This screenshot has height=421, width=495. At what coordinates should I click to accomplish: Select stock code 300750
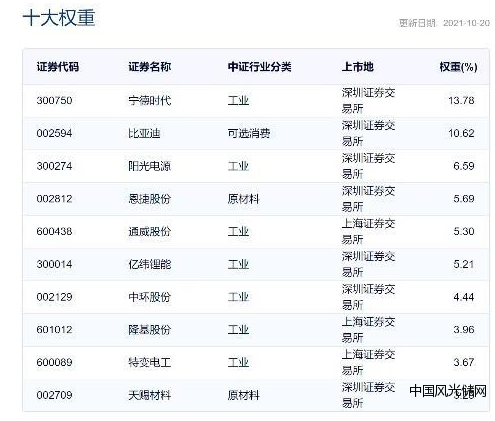point(54,100)
